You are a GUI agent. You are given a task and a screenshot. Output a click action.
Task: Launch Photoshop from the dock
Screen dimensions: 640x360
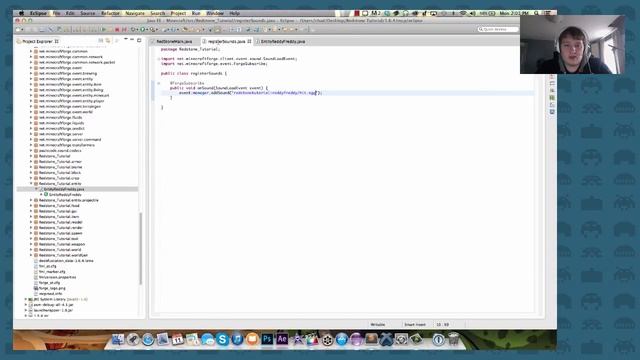coord(267,339)
